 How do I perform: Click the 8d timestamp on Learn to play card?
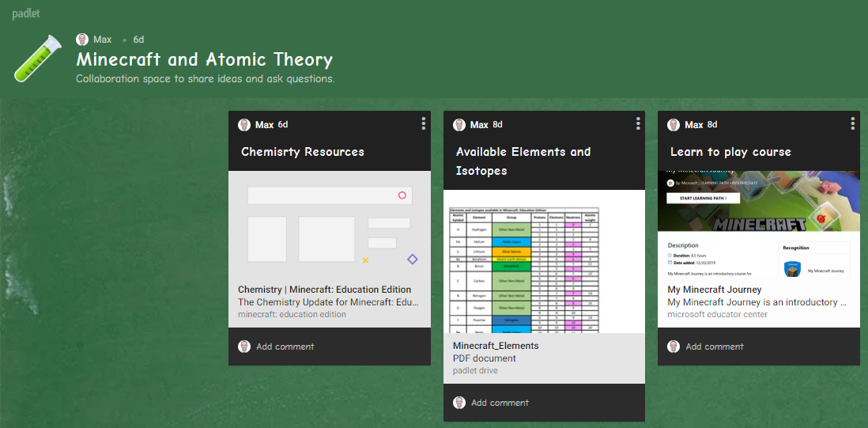point(712,124)
